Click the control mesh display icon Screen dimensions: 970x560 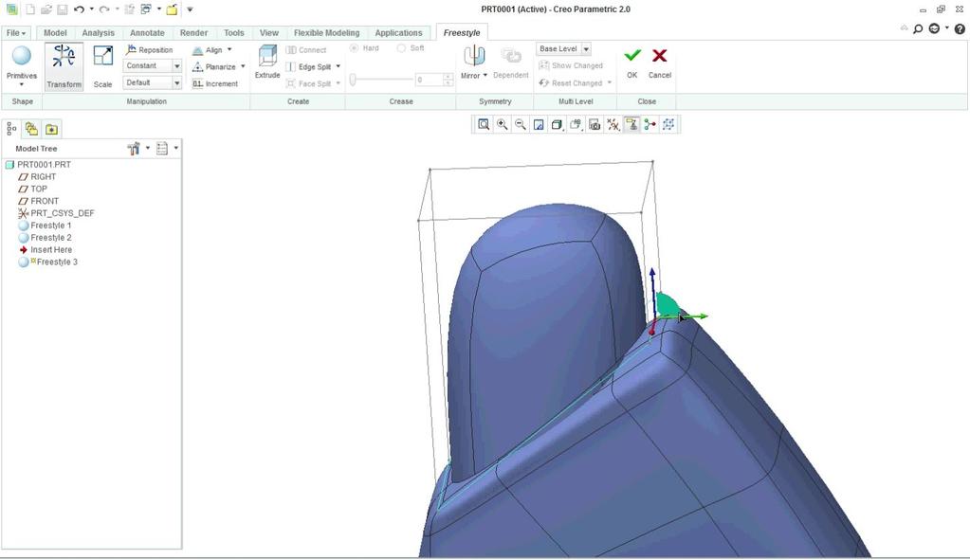[668, 125]
